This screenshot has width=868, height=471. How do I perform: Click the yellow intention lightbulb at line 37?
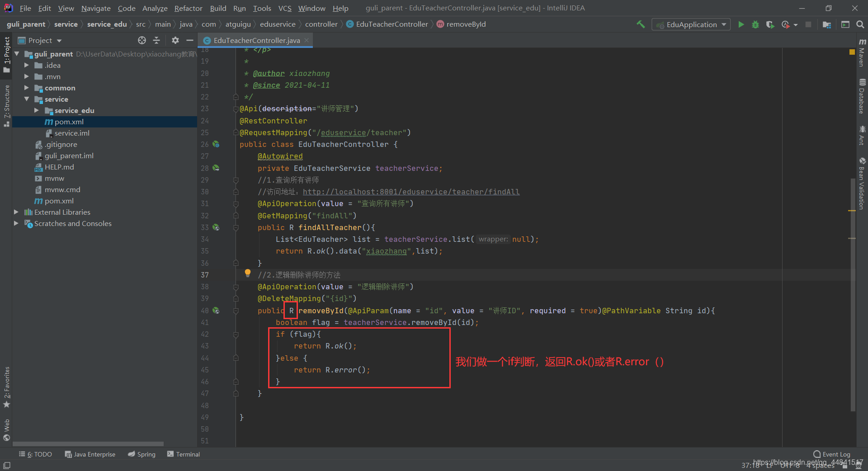(x=248, y=273)
